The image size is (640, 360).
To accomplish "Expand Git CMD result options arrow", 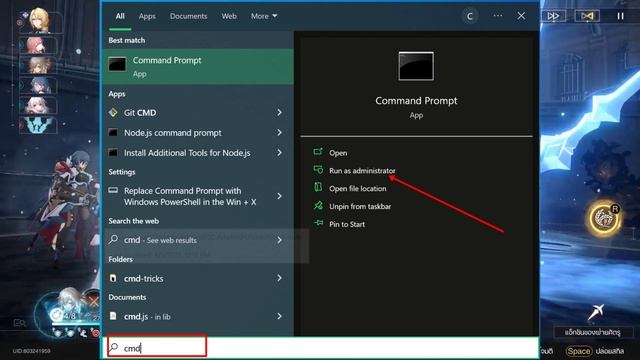I will click(x=280, y=112).
